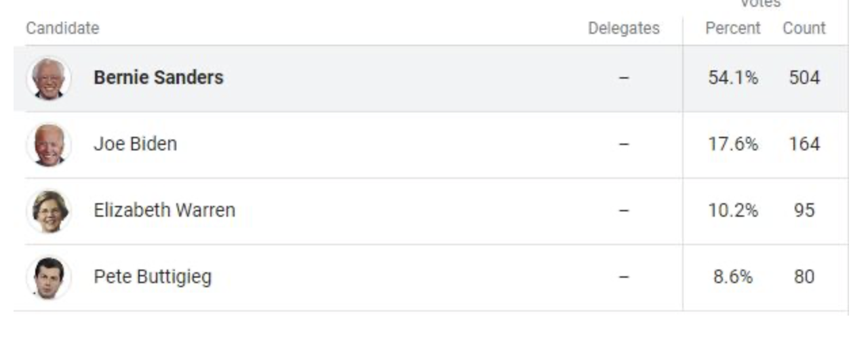Click the Percent column header
Image resolution: width=868 pixels, height=340 pixels.
[x=733, y=28]
